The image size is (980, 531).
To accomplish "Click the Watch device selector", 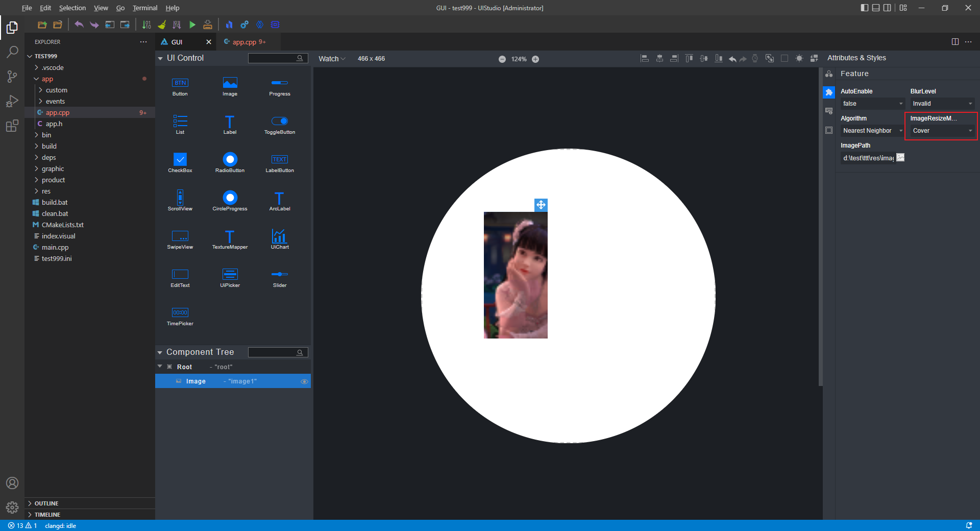I will click(332, 59).
